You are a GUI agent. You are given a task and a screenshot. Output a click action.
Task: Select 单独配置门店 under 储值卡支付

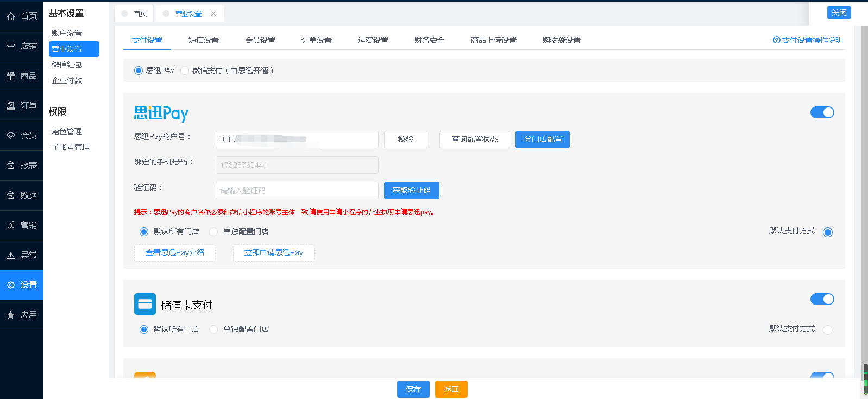tap(213, 330)
